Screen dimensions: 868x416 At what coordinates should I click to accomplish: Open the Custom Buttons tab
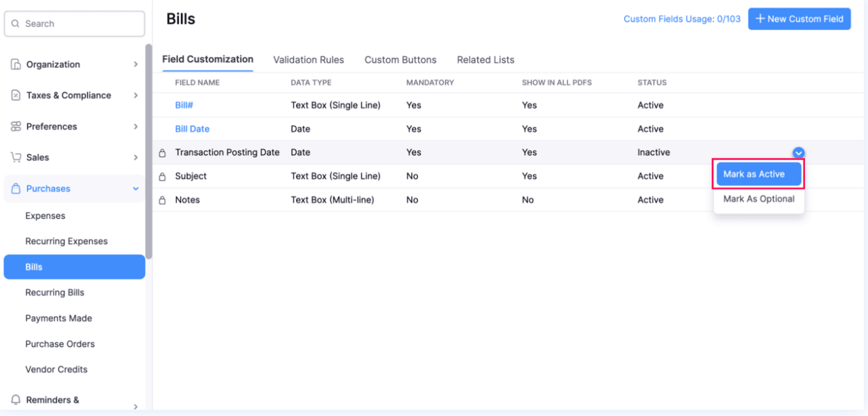(x=401, y=60)
